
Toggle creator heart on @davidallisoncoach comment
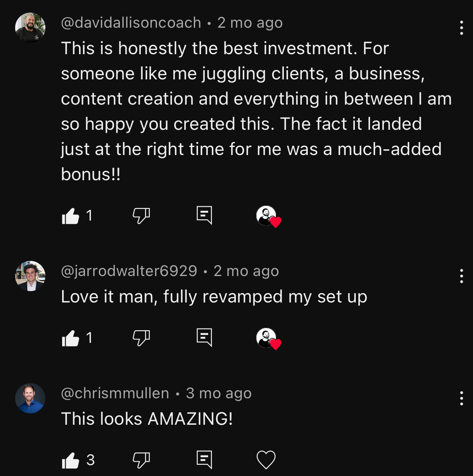[x=269, y=217]
